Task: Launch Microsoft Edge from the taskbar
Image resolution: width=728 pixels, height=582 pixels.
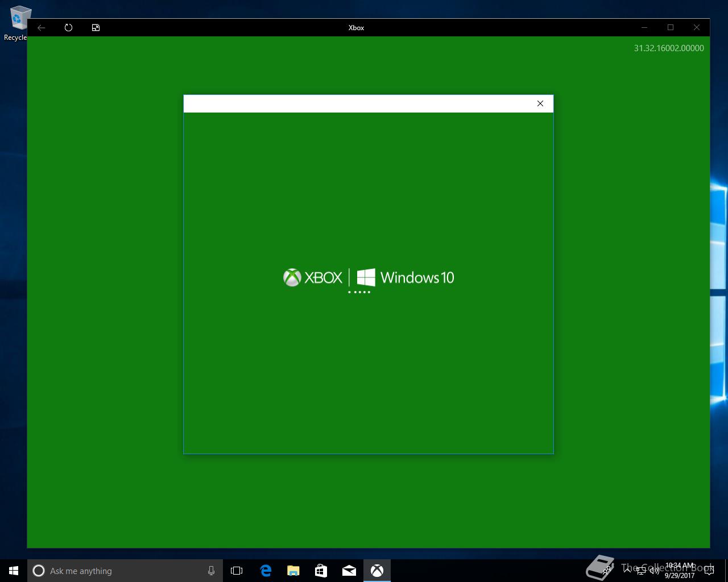Action: [266, 571]
